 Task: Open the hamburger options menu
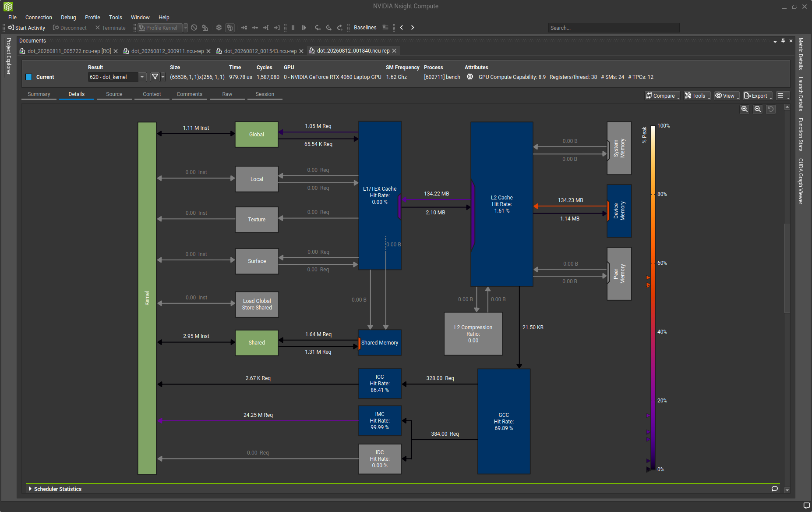tap(783, 96)
